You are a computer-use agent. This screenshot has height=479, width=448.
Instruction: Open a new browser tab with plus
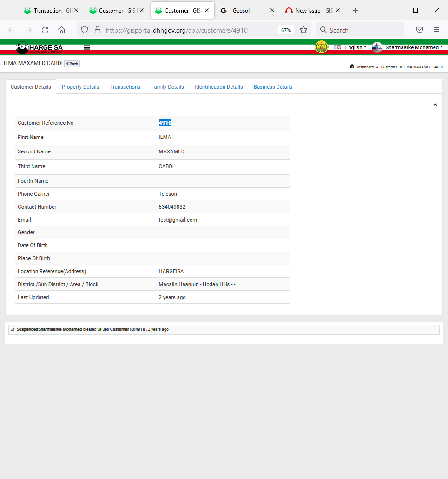pyautogui.click(x=355, y=11)
